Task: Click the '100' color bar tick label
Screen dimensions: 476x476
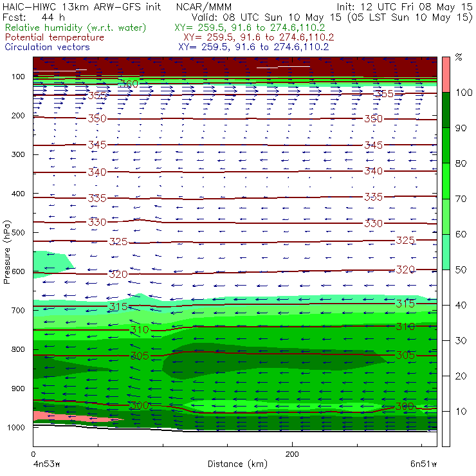Action: pos(464,92)
